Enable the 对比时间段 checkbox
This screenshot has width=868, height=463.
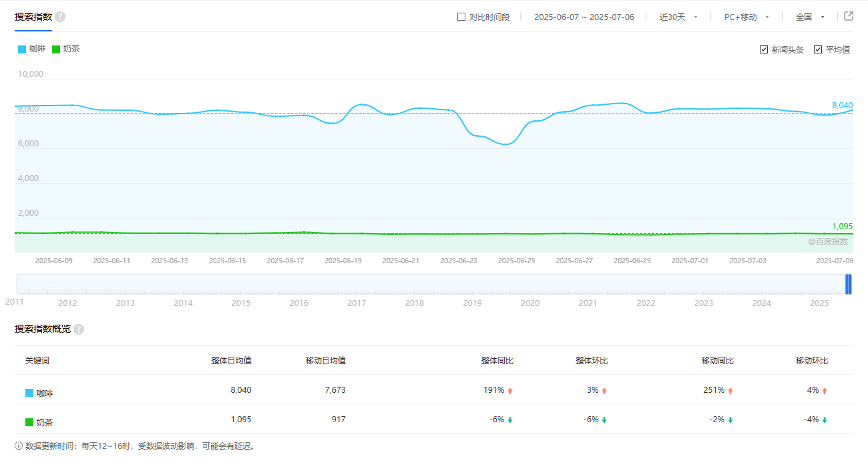pos(461,17)
